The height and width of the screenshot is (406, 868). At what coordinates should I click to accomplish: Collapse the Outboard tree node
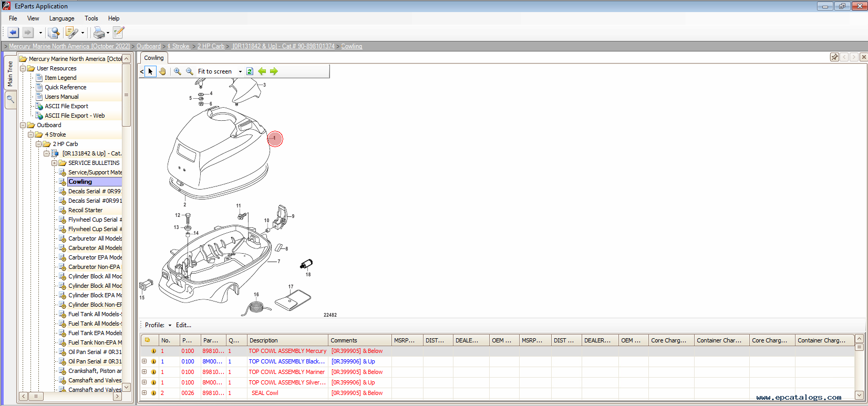(x=23, y=125)
